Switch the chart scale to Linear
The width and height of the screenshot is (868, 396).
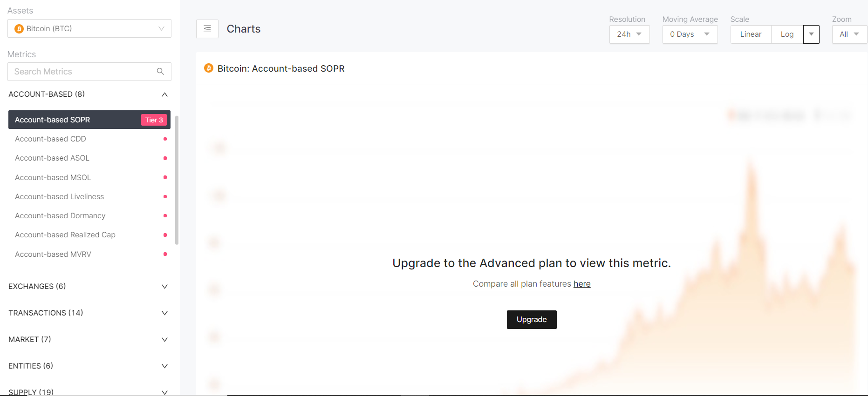(x=751, y=34)
